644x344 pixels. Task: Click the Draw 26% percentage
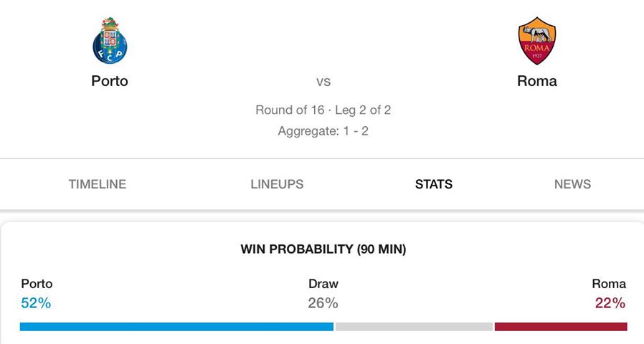coord(323,303)
